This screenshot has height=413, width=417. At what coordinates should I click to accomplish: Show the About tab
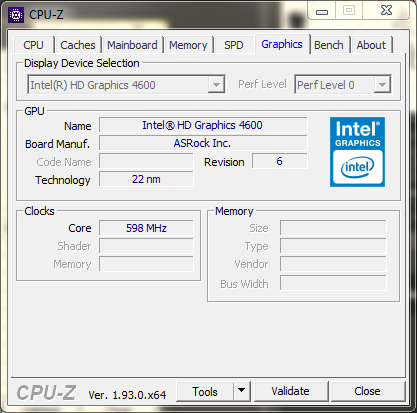(371, 45)
